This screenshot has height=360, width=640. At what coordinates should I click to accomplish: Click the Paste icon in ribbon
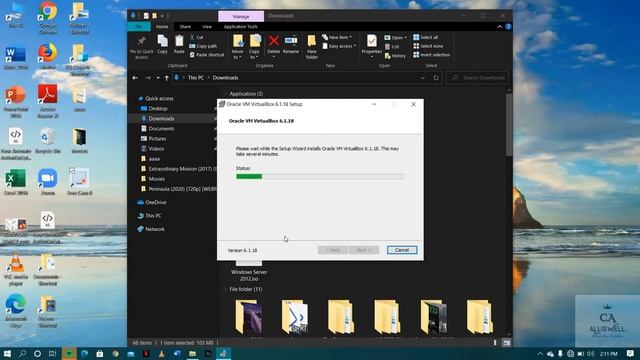click(x=179, y=41)
